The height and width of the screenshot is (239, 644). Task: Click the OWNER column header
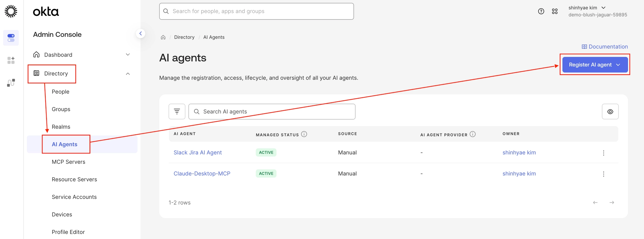[511, 134]
